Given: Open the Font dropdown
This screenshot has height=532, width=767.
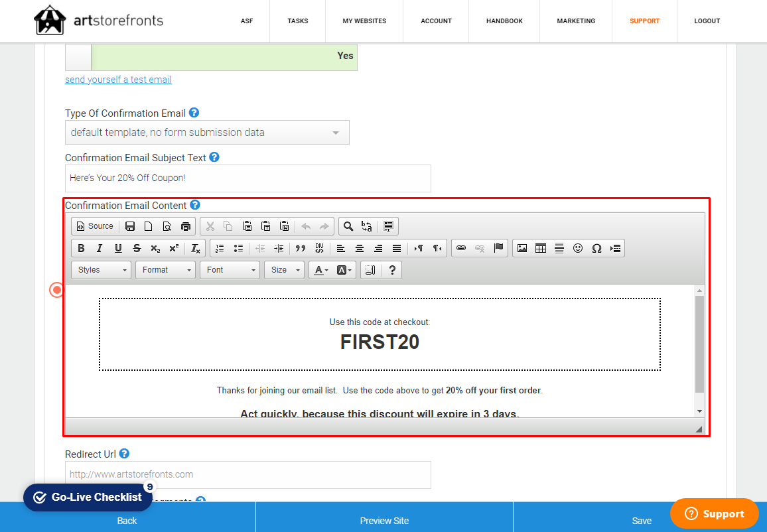Looking at the screenshot, I should (x=230, y=270).
